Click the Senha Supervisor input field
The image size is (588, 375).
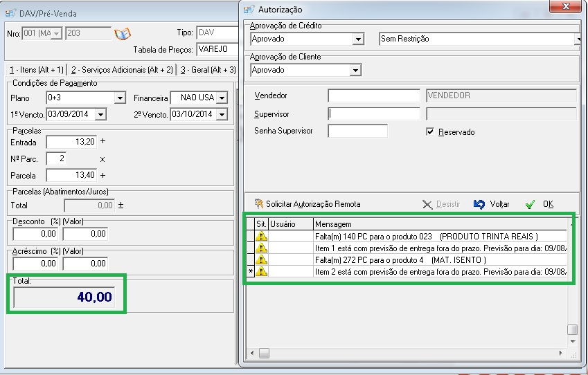[358, 131]
